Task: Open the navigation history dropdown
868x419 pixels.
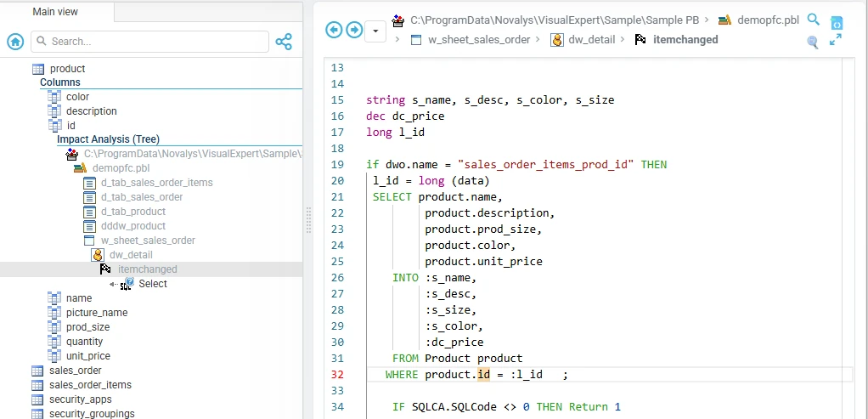Action: click(x=375, y=31)
